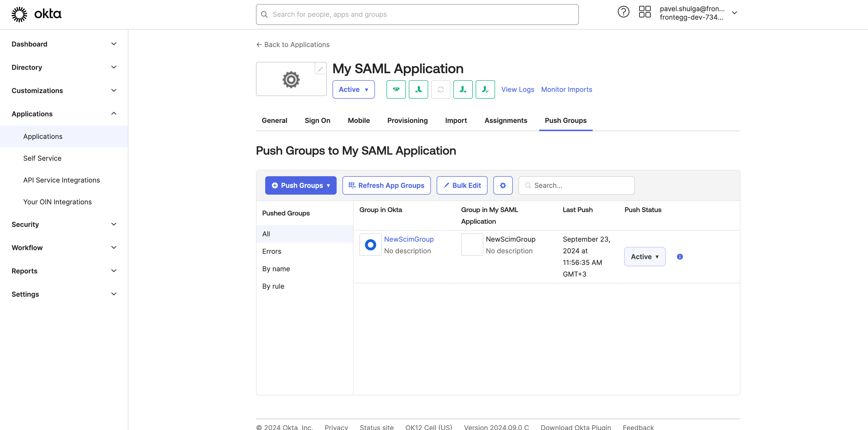Screen dimensions: 868x430
Task: Open the push groups settings gear
Action: [503, 185]
